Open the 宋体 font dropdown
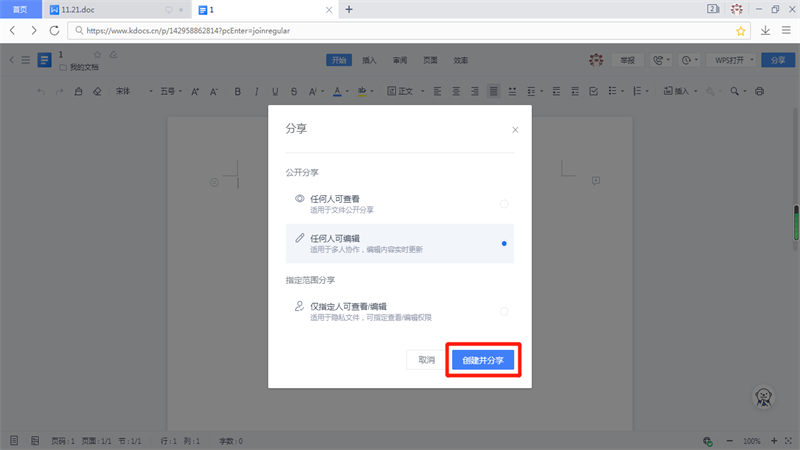Screen dimensions: 800x450 pos(134,91)
